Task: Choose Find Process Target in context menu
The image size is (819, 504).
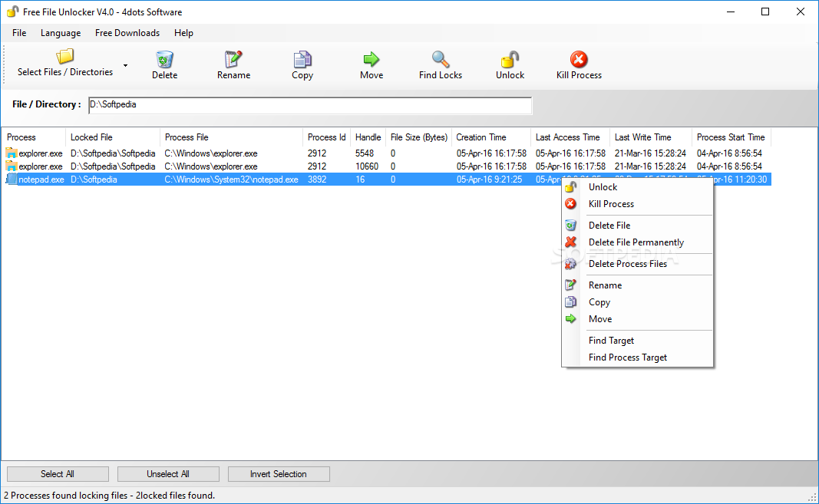Action: coord(637,357)
